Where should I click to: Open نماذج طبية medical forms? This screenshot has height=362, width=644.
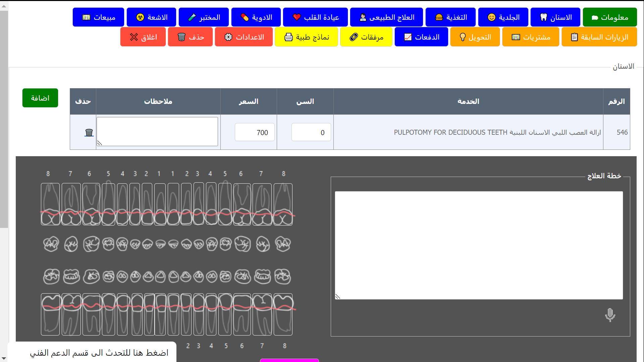pyautogui.click(x=306, y=37)
